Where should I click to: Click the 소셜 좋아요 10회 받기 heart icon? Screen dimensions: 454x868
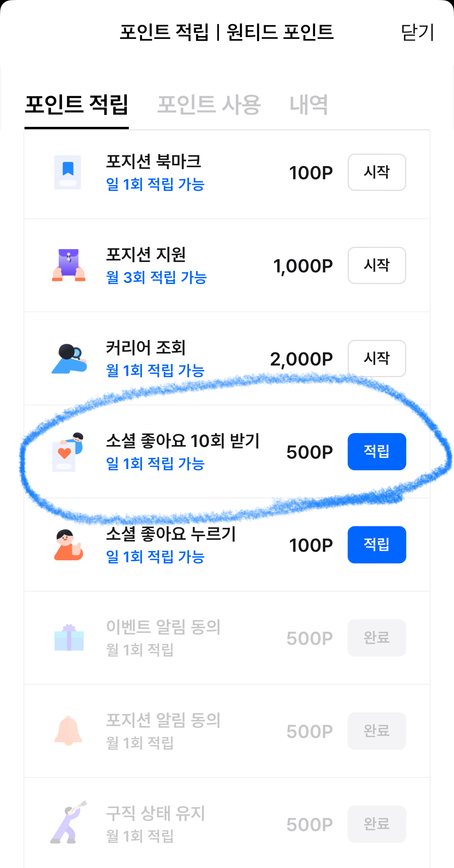pos(68,452)
